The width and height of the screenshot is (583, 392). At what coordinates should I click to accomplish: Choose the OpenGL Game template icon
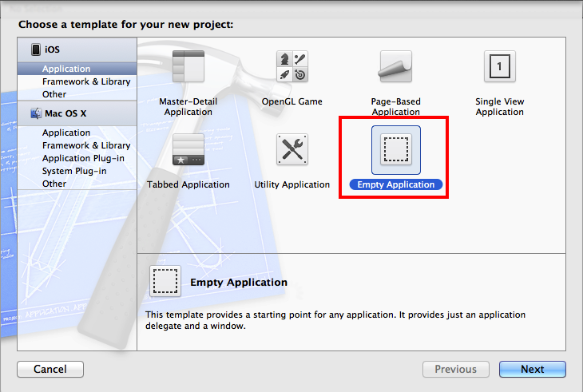[291, 66]
